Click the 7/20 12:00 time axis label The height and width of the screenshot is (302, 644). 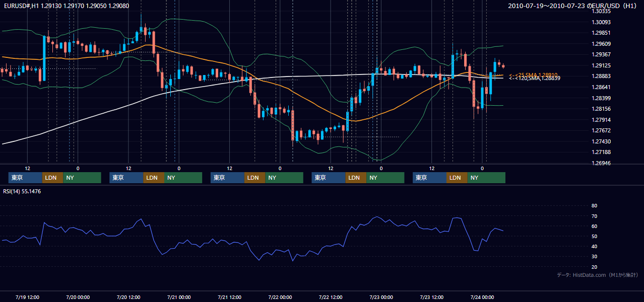tap(128, 297)
